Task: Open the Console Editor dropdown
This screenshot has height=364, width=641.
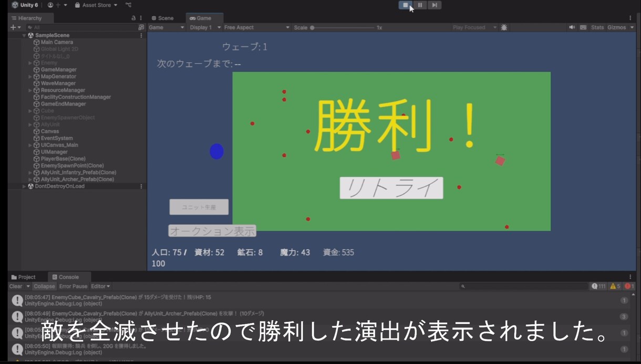Action: [100, 286]
